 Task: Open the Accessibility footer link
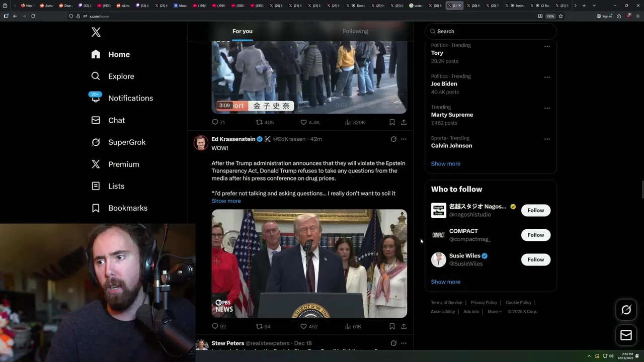click(x=443, y=312)
